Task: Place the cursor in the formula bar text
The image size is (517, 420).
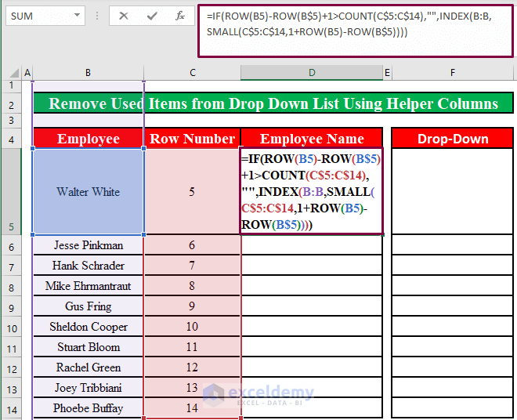Action: point(356,31)
